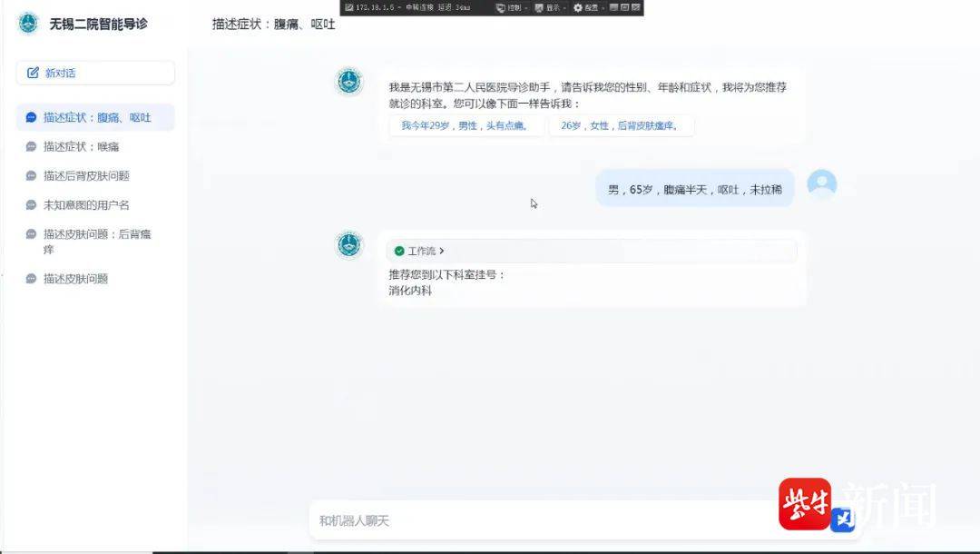Click the pencil icon on 新对话
The image size is (980, 554).
click(x=34, y=74)
